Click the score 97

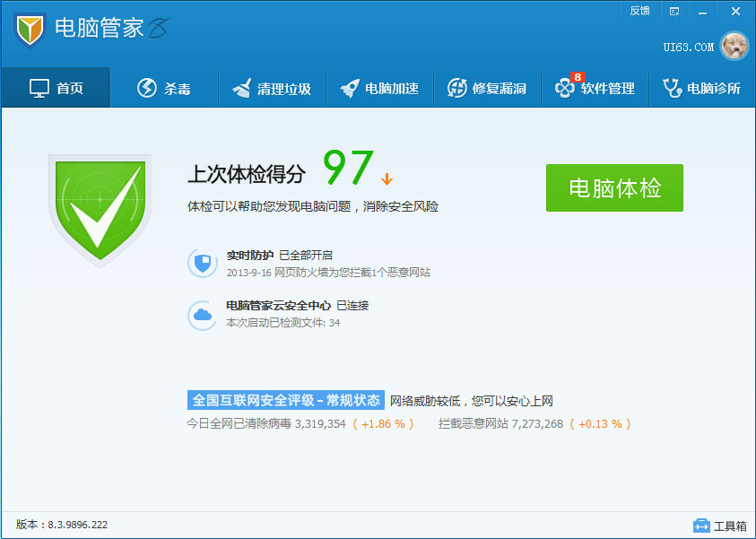click(348, 168)
